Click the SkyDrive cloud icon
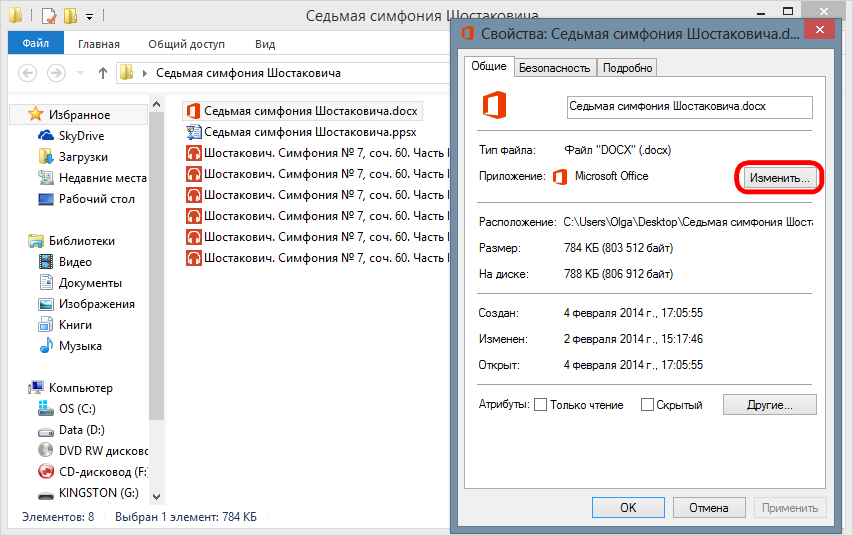Viewport: 853px width, 536px height. coord(46,136)
